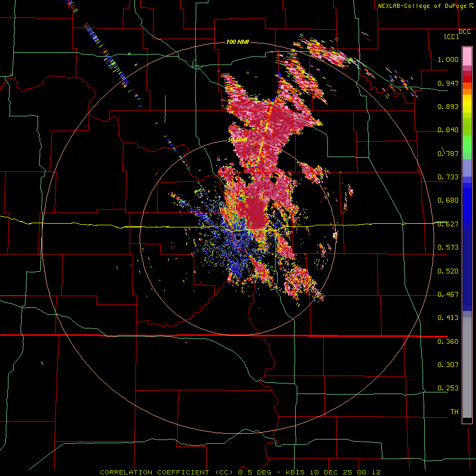Click the 0.360 legend value
476x476 pixels.
pos(448,342)
